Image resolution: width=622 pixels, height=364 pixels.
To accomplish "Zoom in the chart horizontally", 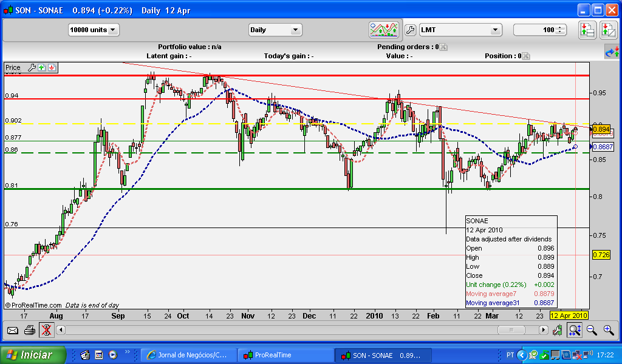I will (609, 330).
